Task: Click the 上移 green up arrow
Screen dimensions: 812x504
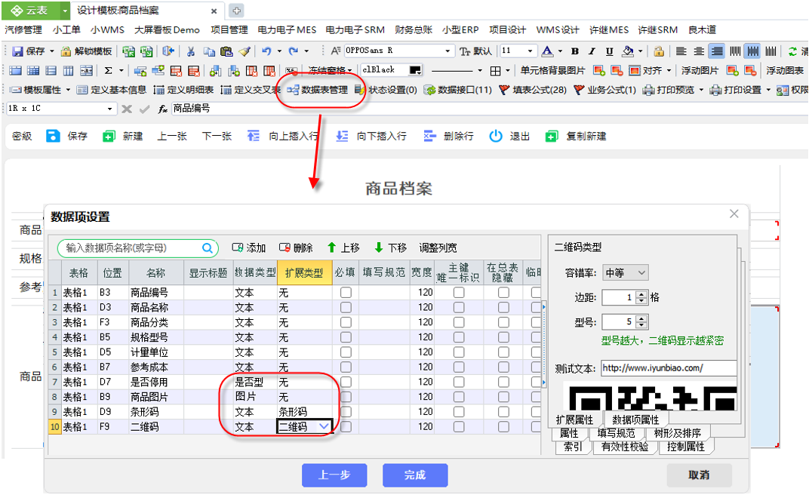Action: [x=331, y=247]
